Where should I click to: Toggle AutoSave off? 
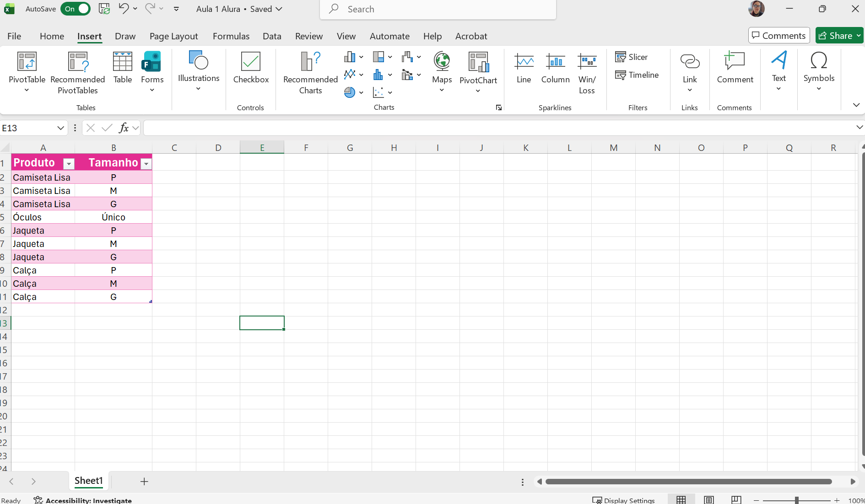(75, 8)
